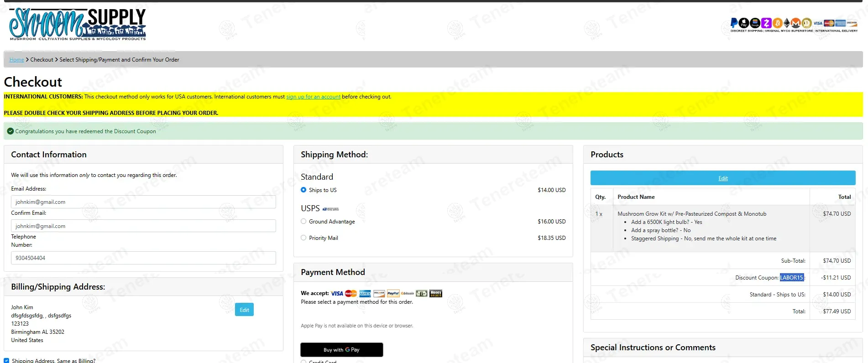Select USPS Priority Mail shipping

303,238
